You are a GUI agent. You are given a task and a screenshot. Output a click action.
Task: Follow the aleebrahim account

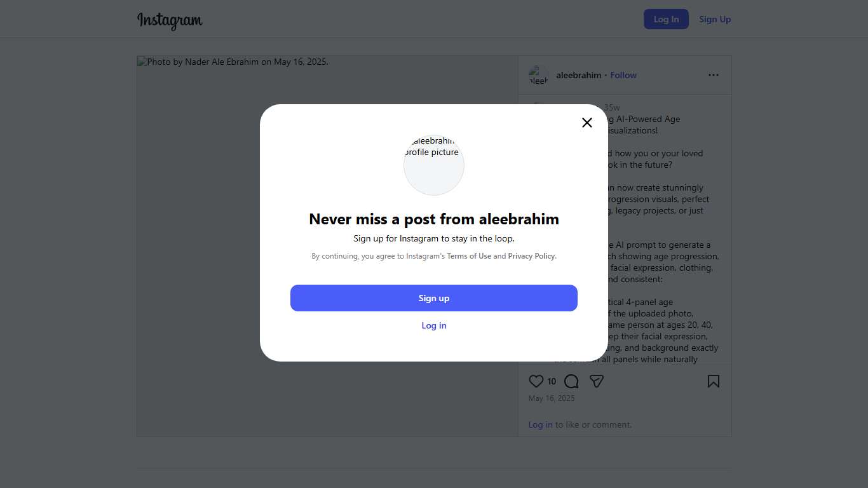(623, 75)
